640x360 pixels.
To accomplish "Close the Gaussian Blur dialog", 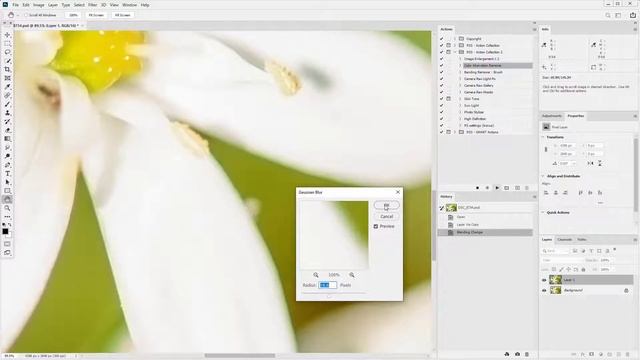I will [398, 192].
